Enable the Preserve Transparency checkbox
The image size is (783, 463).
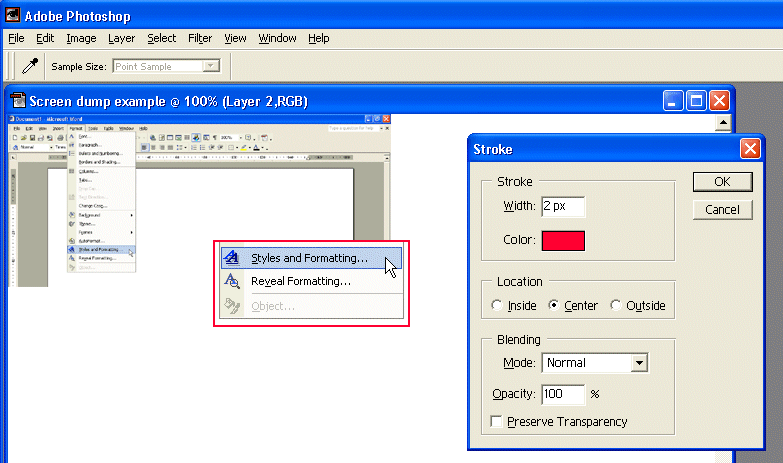[x=496, y=422]
